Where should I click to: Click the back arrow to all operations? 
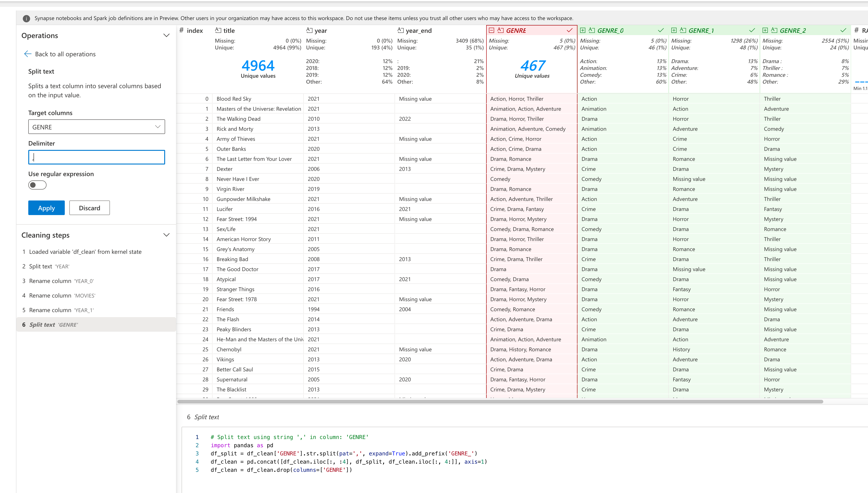click(x=28, y=54)
